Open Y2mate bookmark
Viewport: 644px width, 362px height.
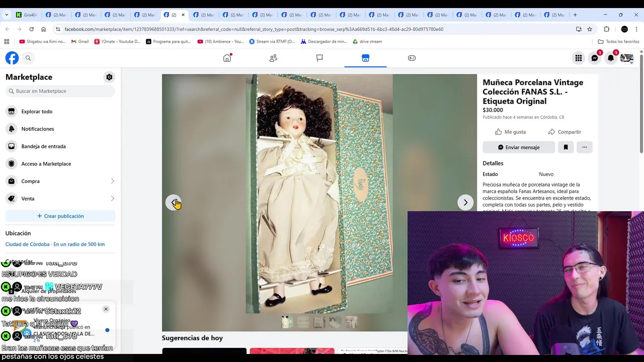pos(117,42)
